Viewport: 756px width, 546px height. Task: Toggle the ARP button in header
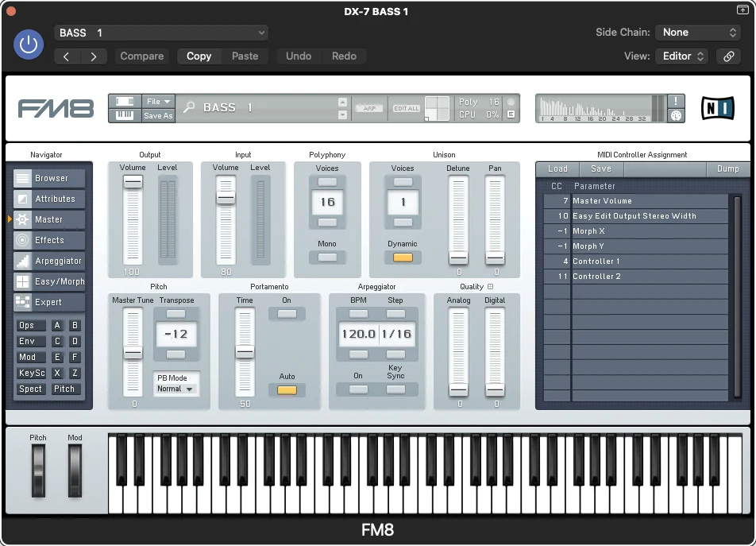click(x=369, y=109)
